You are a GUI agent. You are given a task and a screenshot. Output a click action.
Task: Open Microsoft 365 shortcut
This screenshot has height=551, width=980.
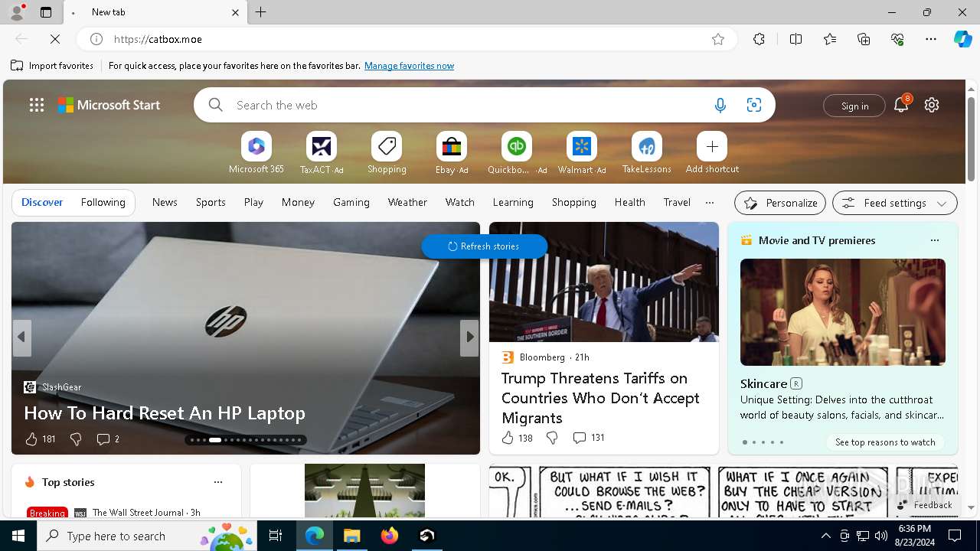(x=256, y=153)
